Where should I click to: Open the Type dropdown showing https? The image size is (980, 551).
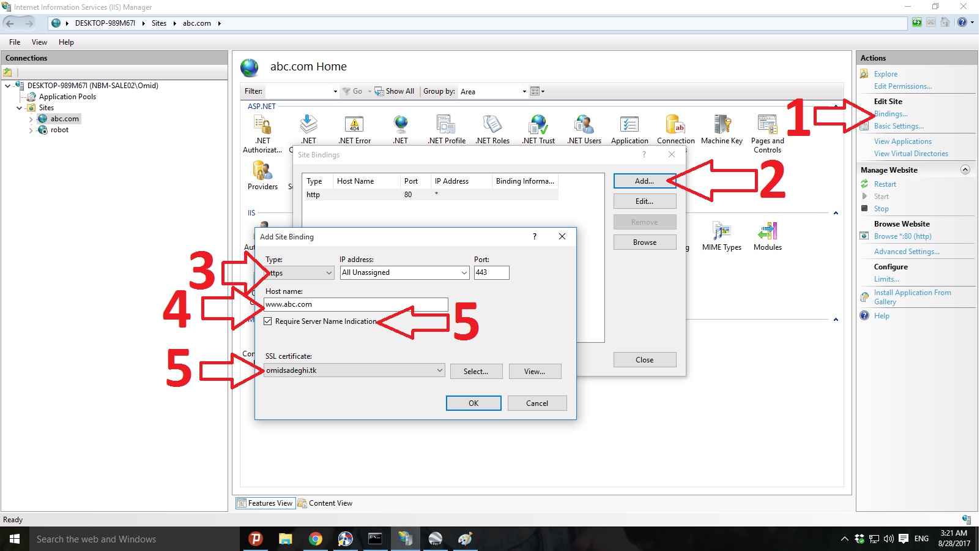pos(299,273)
